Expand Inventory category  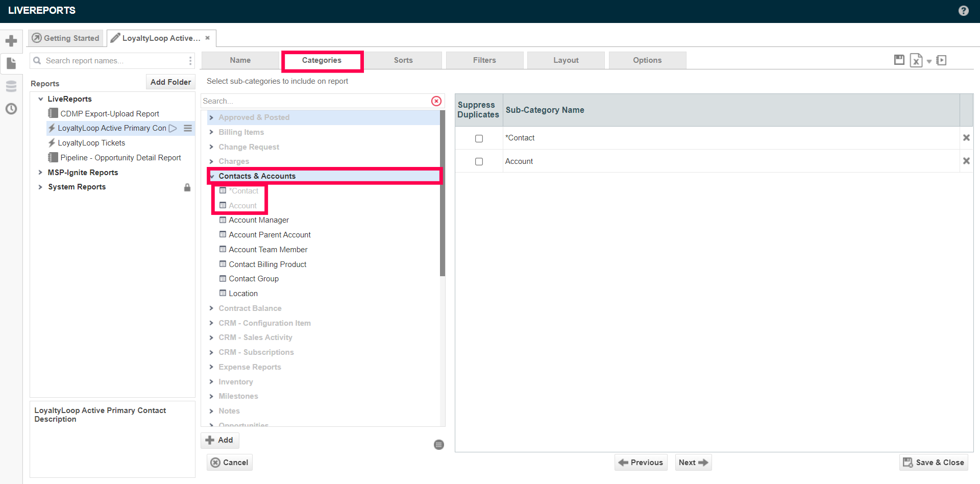tap(211, 382)
